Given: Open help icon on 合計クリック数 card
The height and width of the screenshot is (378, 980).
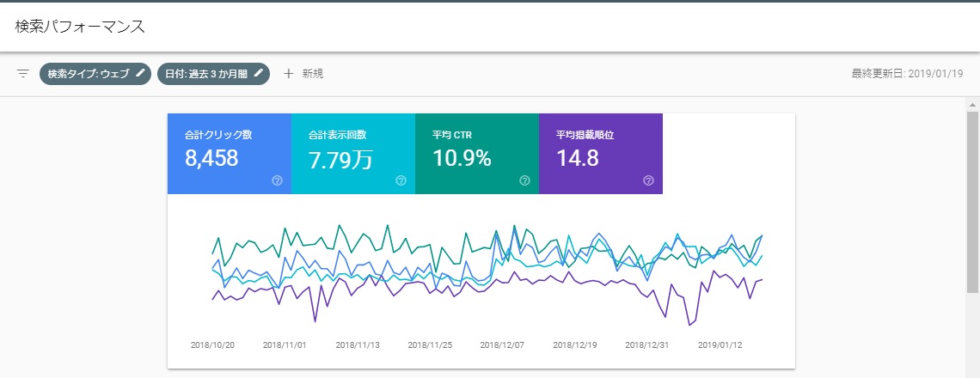Looking at the screenshot, I should [x=278, y=180].
